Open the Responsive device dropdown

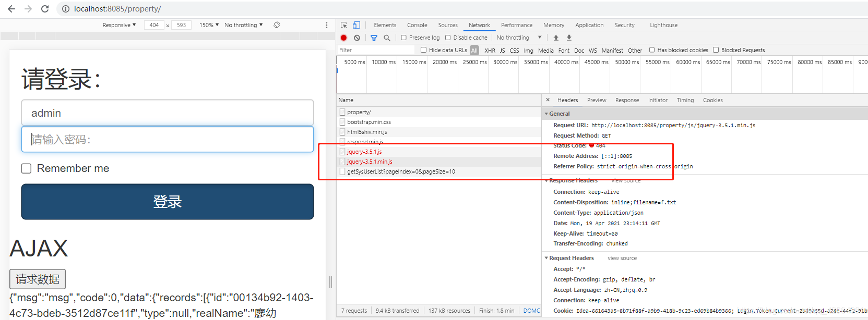coord(119,25)
